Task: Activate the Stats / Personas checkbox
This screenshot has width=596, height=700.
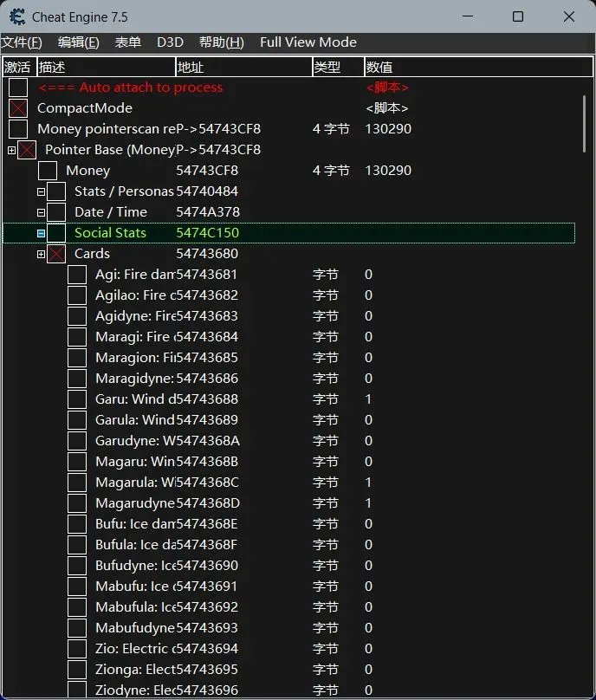Action: pyautogui.click(x=56, y=191)
